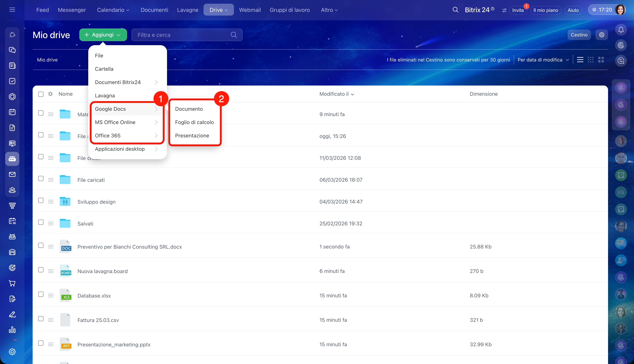Screen dimensions: 634x364
Task: Expand the Altro menu in top navigation
Action: 329,10
